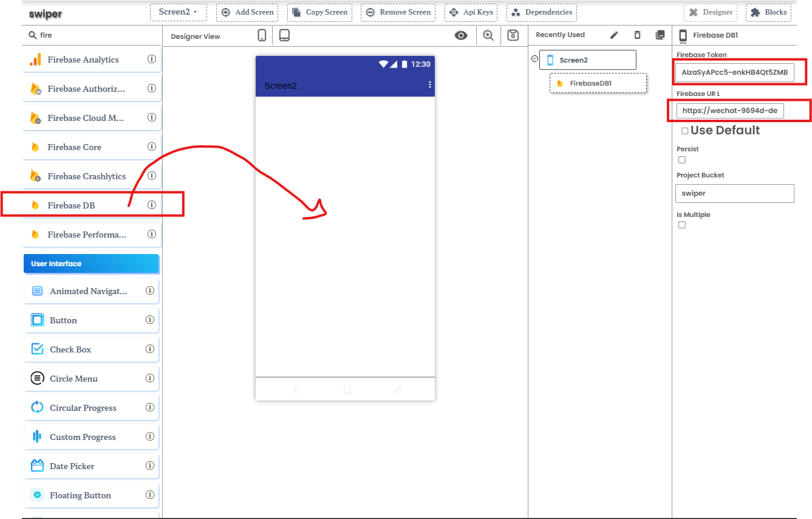Select Custom Progress palette item
This screenshot has height=519, width=812.
(x=91, y=437)
